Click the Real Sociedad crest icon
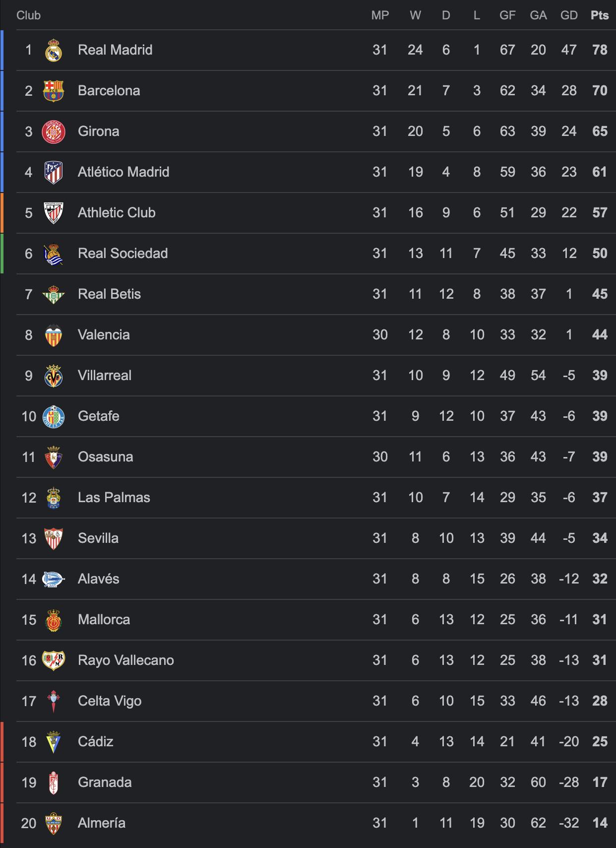The height and width of the screenshot is (848, 616). click(54, 254)
